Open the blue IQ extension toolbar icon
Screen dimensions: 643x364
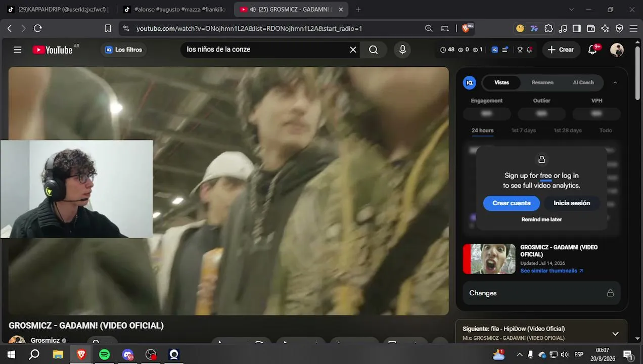[x=494, y=50]
